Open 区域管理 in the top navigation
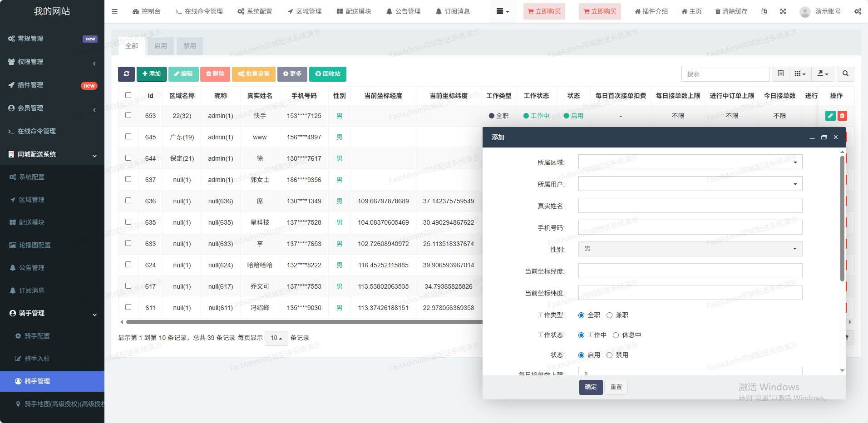Screen dimensions: 868x423 tap(305, 11)
